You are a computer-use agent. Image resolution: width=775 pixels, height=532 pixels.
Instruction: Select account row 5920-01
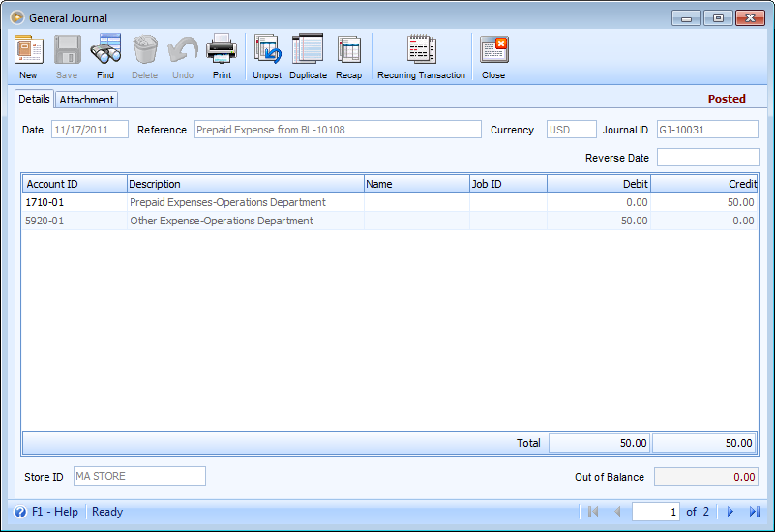[x=390, y=221]
